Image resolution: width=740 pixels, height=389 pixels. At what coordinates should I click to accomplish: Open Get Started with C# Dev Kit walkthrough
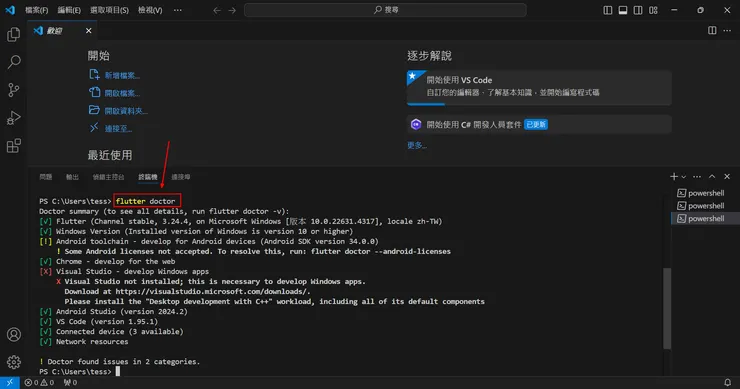coord(538,125)
